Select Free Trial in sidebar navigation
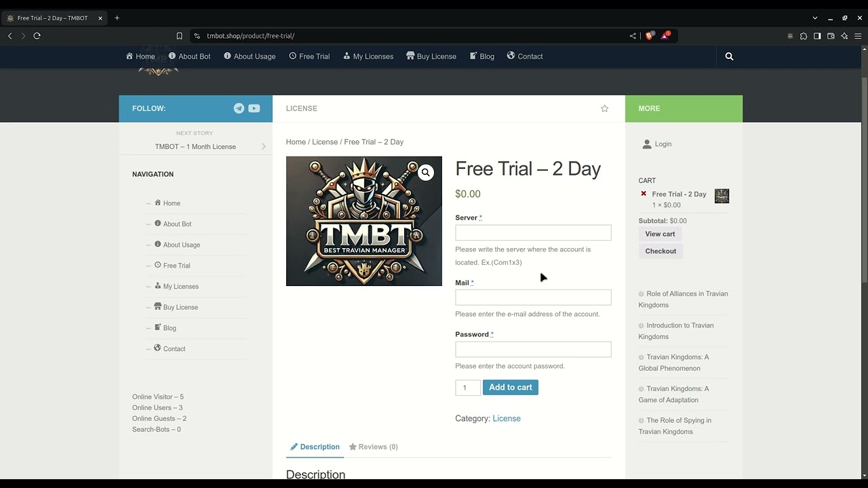 (x=172, y=266)
